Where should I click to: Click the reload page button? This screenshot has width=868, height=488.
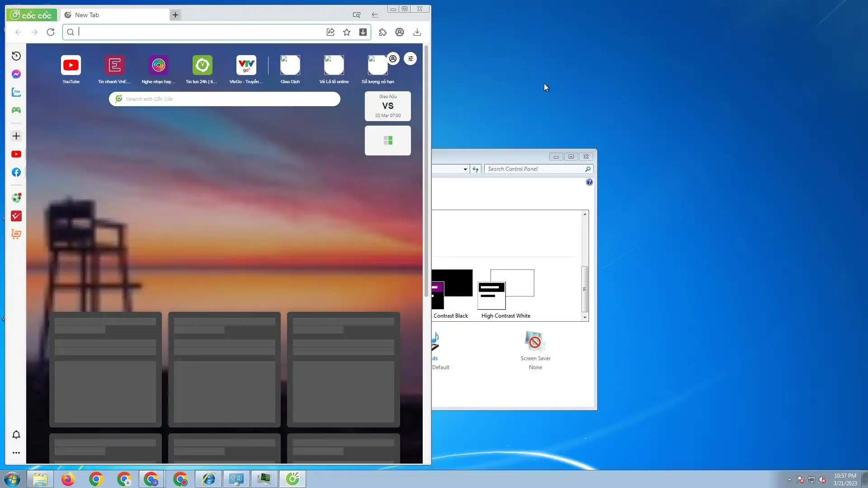pos(51,32)
